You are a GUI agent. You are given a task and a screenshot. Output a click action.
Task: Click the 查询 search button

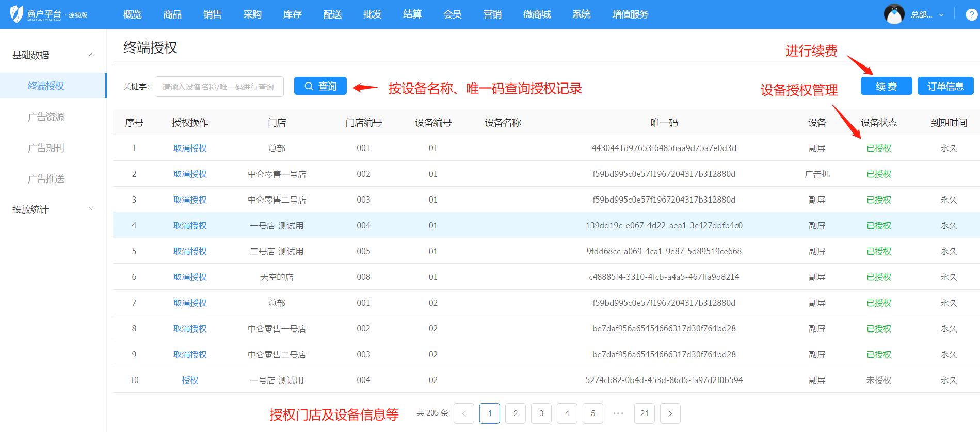click(x=320, y=86)
